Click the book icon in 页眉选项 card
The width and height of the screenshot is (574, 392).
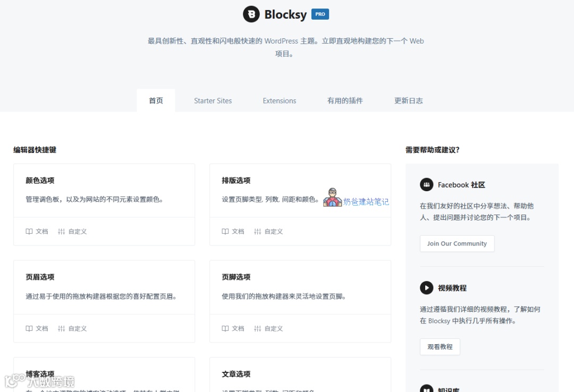click(29, 328)
